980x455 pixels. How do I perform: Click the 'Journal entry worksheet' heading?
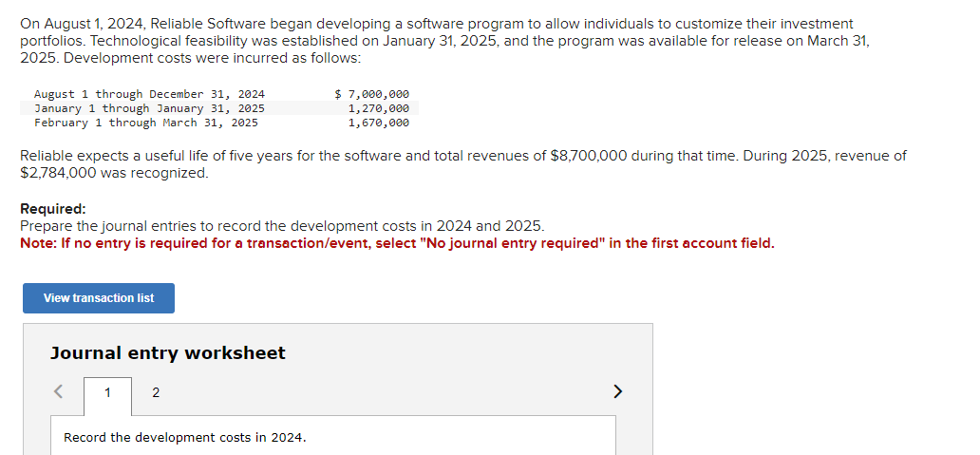click(x=167, y=353)
